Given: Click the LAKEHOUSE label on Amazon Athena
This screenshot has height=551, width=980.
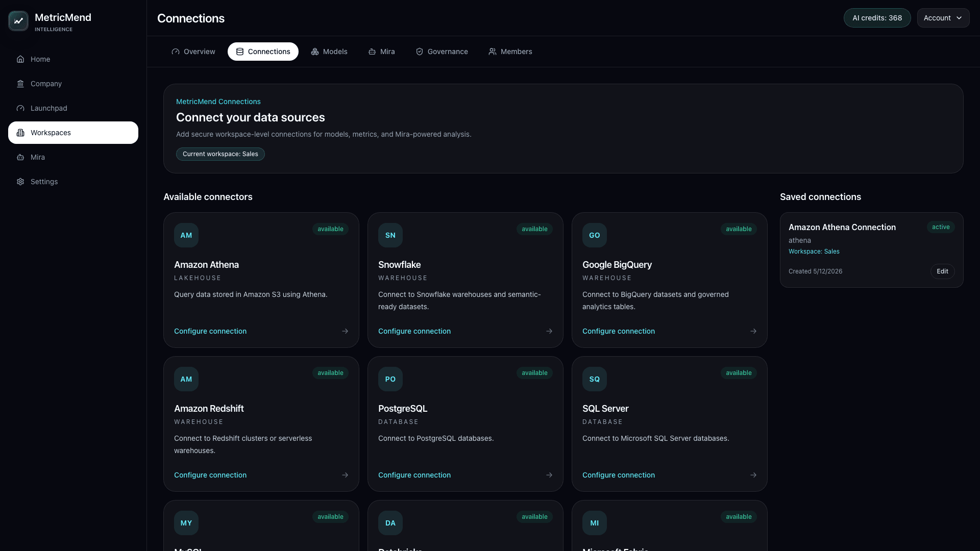Looking at the screenshot, I should (x=198, y=278).
